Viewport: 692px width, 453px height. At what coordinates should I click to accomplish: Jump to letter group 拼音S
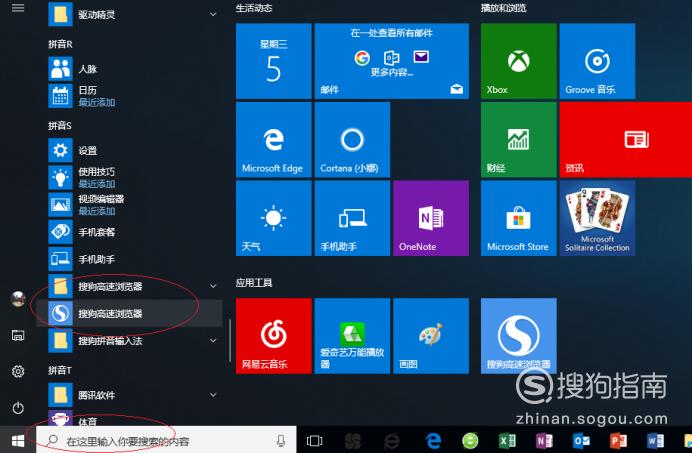pos(60,126)
